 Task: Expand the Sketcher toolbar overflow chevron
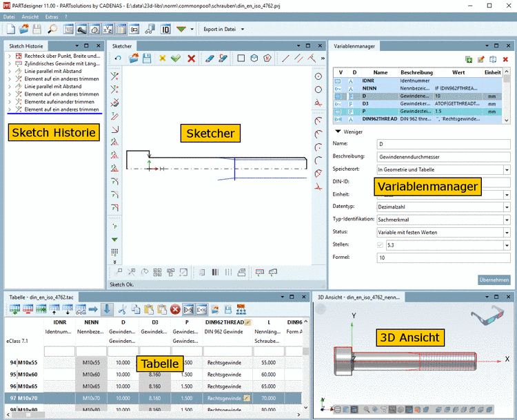point(323,59)
